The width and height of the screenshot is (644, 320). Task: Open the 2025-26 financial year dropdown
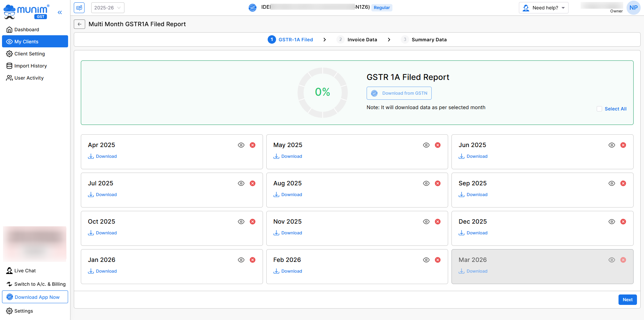(108, 8)
